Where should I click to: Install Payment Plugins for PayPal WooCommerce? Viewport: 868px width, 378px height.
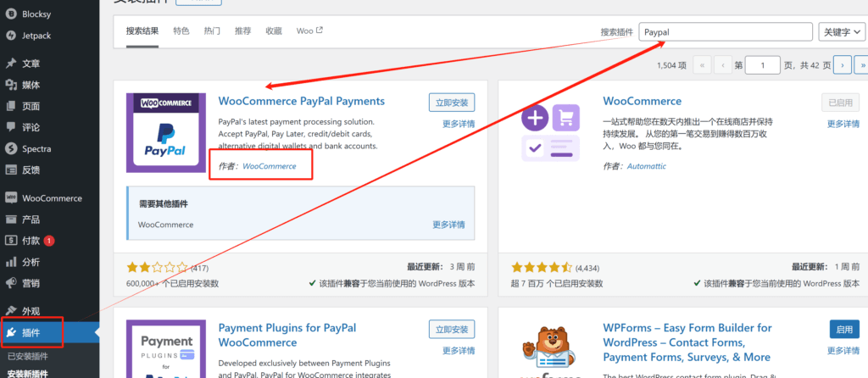click(452, 330)
